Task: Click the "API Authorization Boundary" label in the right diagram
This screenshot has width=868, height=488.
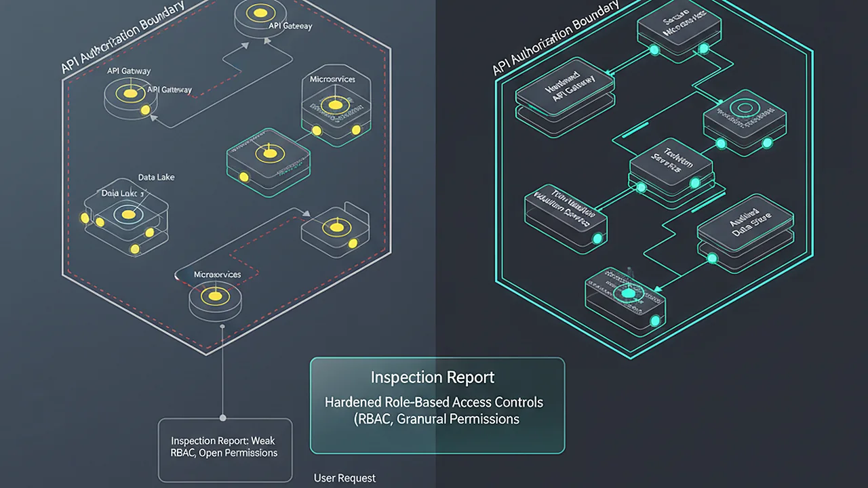Action: [x=556, y=37]
